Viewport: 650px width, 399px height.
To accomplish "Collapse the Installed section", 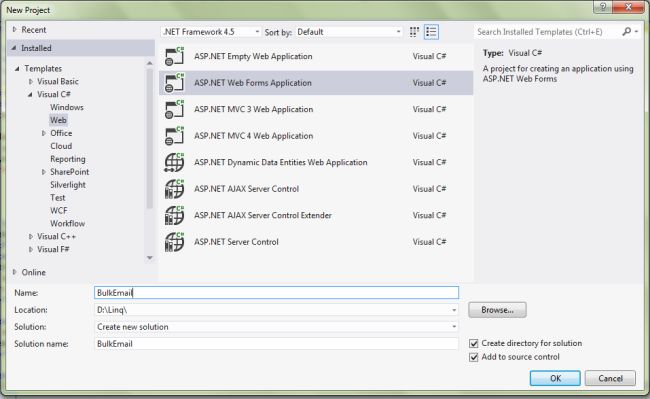I will [x=14, y=48].
